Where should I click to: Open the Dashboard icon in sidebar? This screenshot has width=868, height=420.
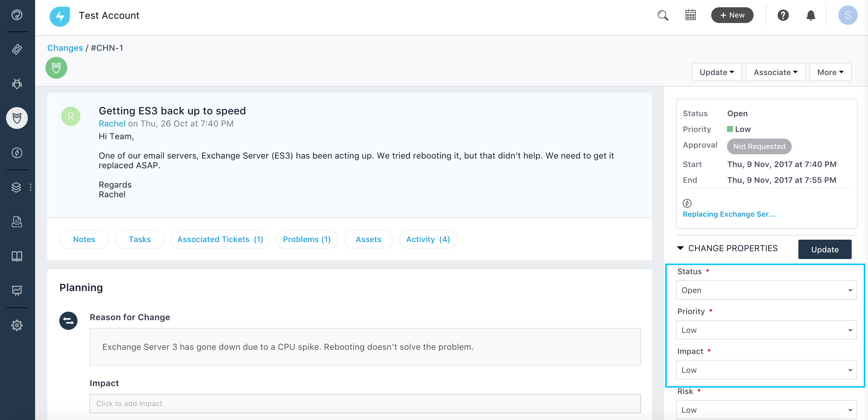click(17, 15)
